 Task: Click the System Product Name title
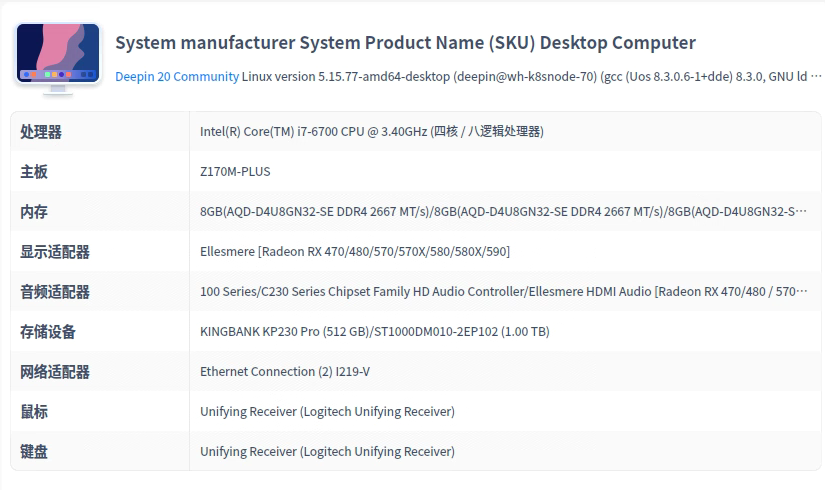coord(405,43)
